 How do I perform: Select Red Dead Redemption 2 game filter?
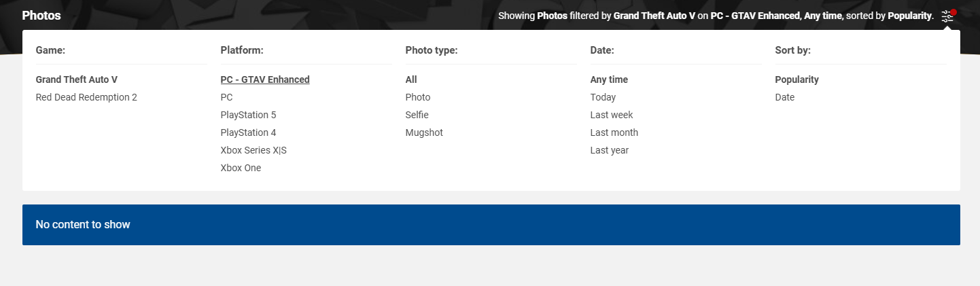click(86, 97)
